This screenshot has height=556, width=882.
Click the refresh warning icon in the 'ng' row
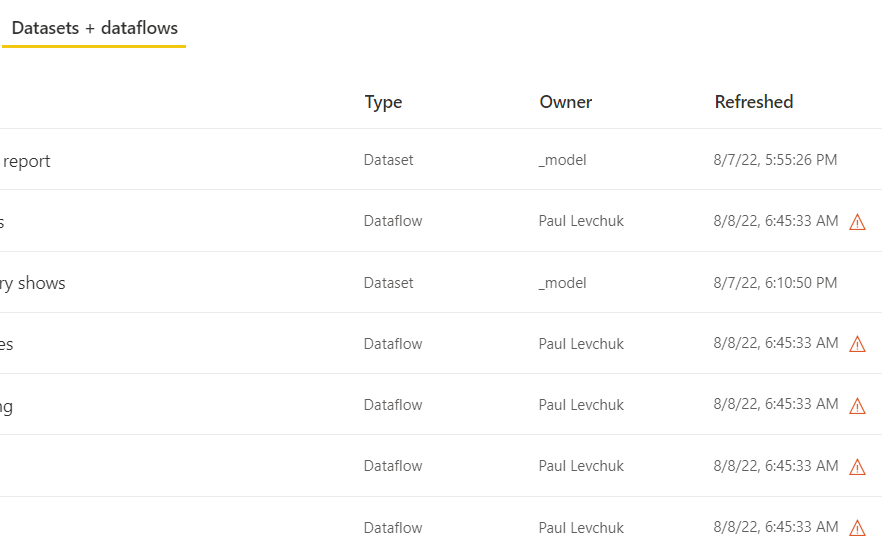[x=857, y=405]
